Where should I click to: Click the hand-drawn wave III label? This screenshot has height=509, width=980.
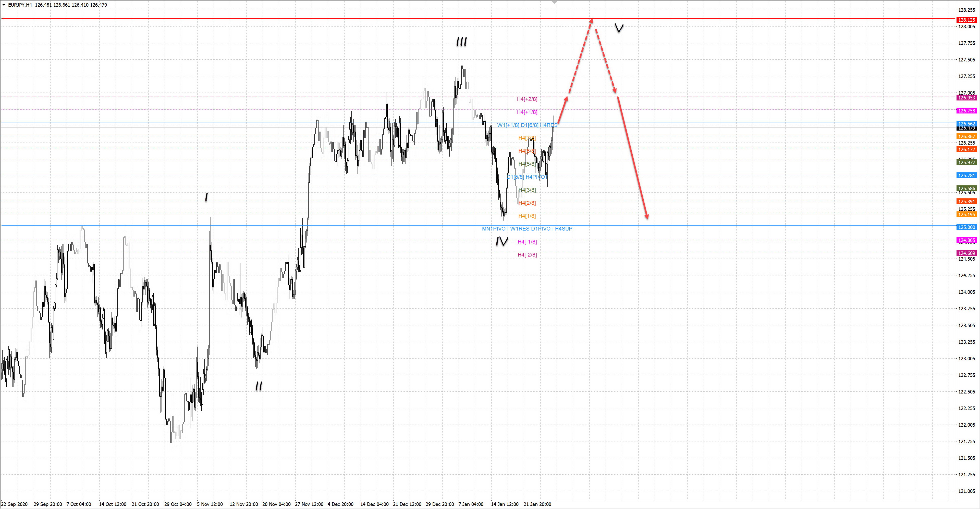click(461, 42)
